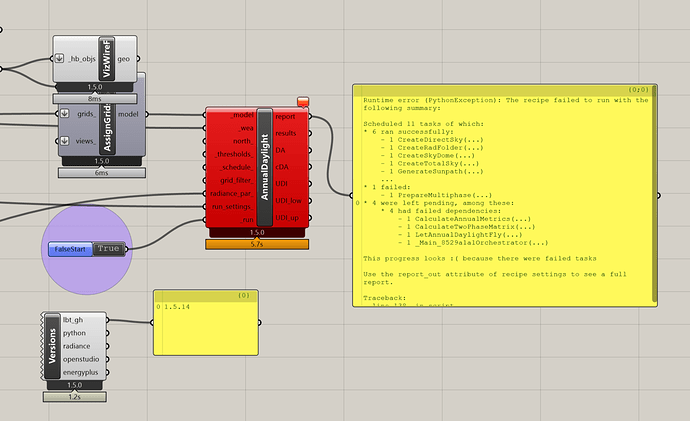Click the 1.2s profiler bar under Versions
690x421 pixels.
[x=75, y=397]
